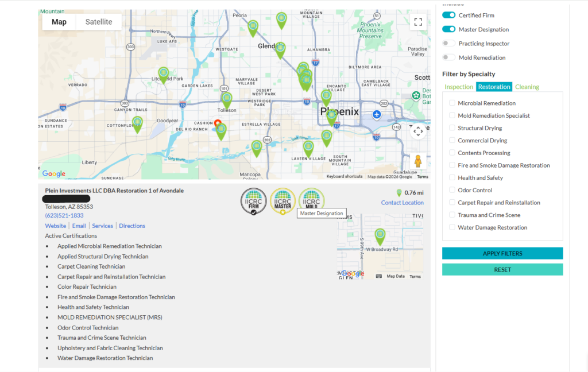The height and width of the screenshot is (372, 588).
Task: Check Fire and Smoke Damage Restoration
Action: tap(452, 165)
